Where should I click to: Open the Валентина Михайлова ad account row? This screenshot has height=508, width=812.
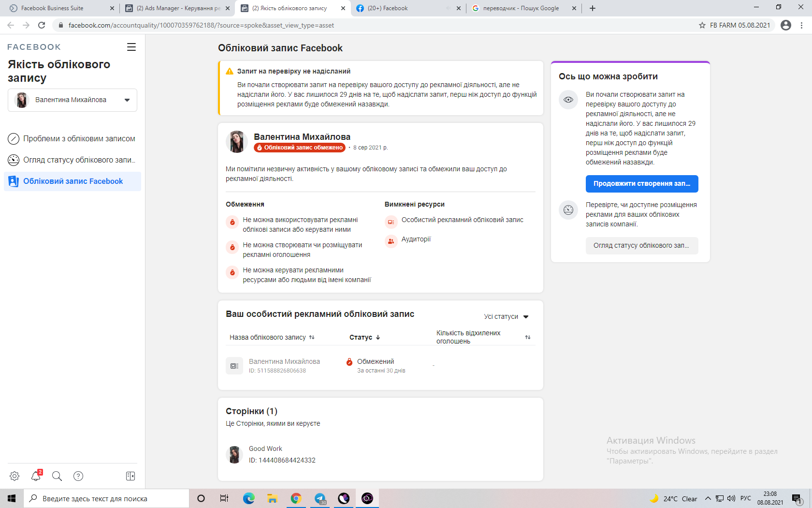point(380,366)
